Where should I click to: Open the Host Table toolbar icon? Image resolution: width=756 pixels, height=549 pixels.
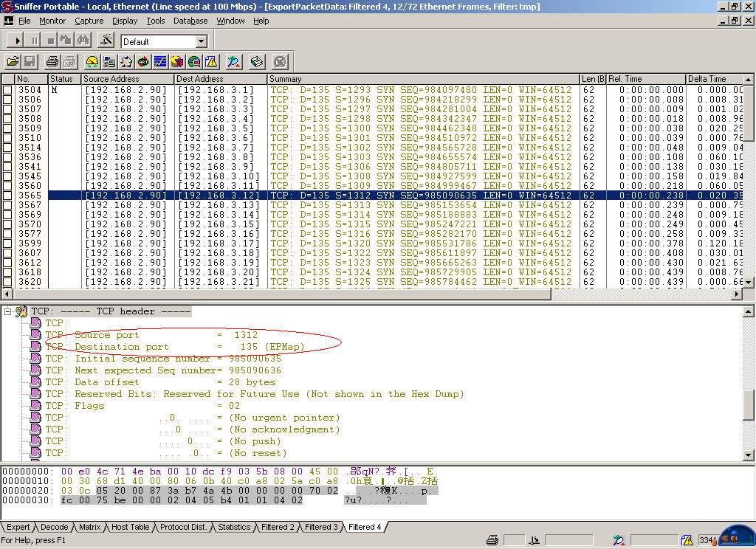coord(109,62)
